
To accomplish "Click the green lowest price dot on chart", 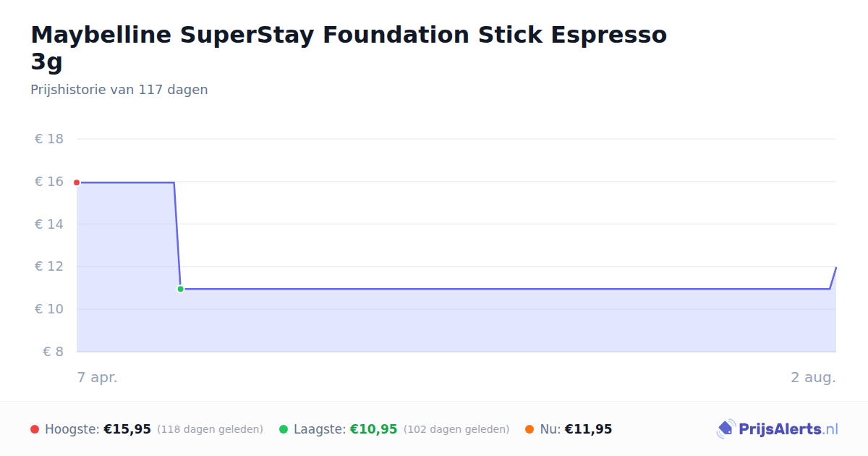I will click(180, 289).
